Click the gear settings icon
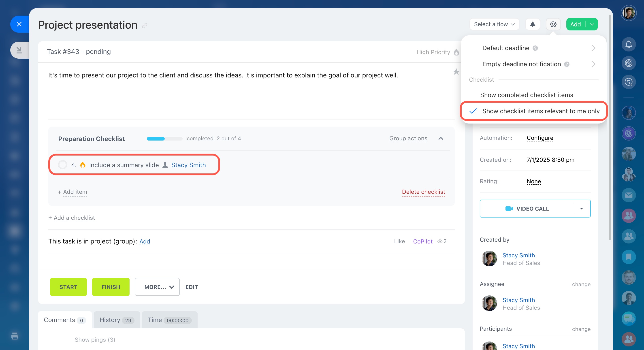 [553, 24]
